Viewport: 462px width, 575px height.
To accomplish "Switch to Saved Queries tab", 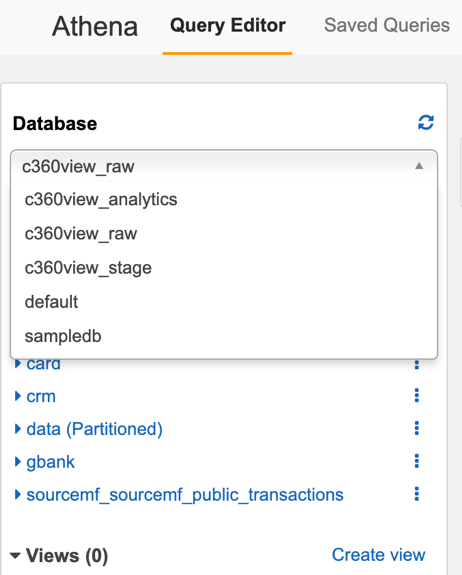I will point(387,25).
